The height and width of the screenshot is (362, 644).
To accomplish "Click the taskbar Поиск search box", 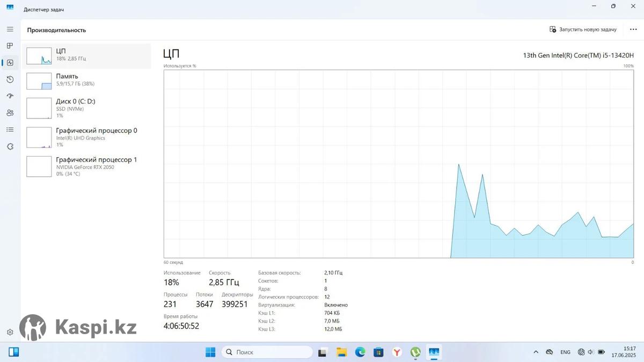I will point(267,352).
